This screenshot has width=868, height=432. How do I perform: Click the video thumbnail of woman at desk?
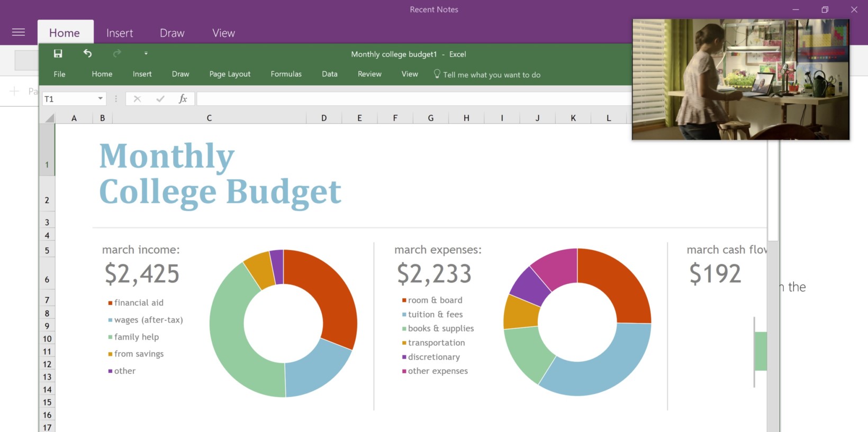tap(741, 80)
